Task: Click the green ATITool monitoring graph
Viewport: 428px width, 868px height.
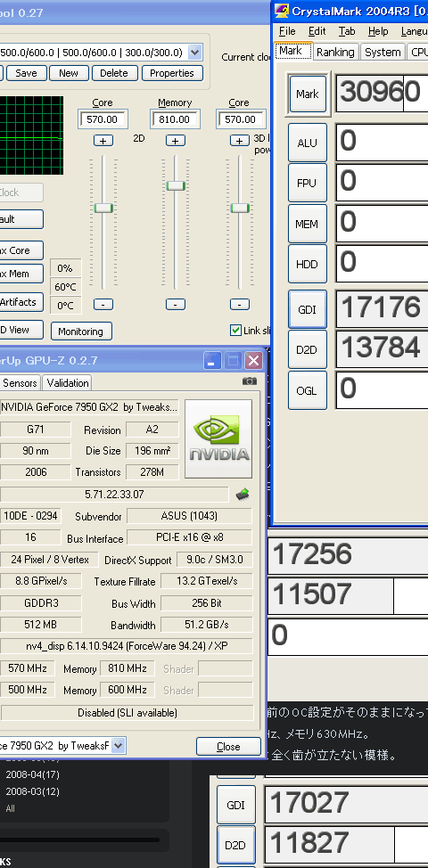Action: pos(31,136)
